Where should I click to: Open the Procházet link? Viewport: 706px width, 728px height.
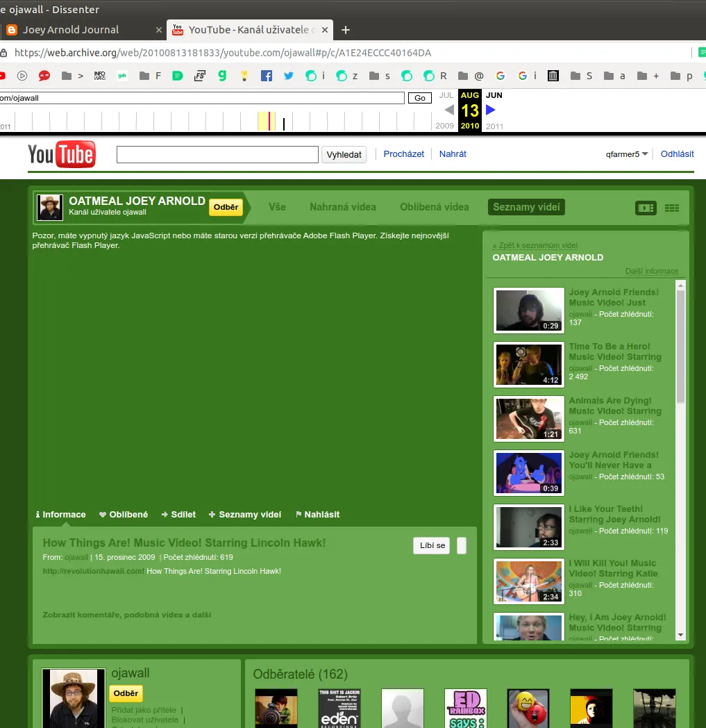[x=403, y=154]
